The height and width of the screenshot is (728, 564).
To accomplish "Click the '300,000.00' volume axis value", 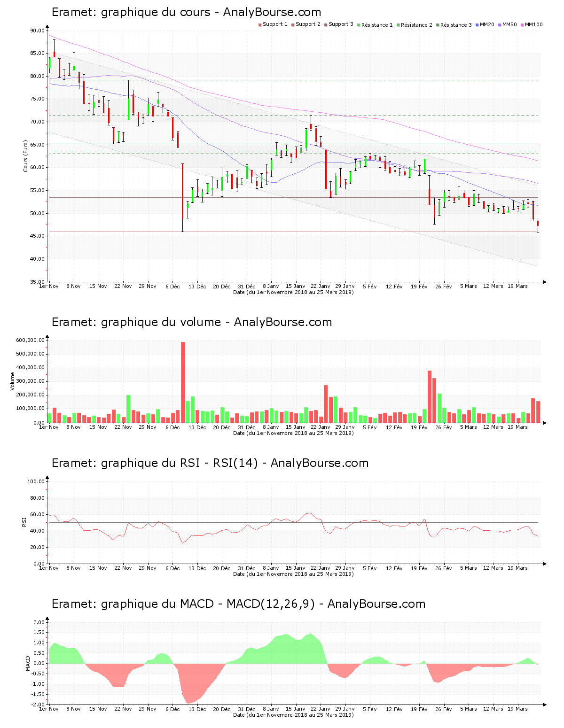I will 31,381.
